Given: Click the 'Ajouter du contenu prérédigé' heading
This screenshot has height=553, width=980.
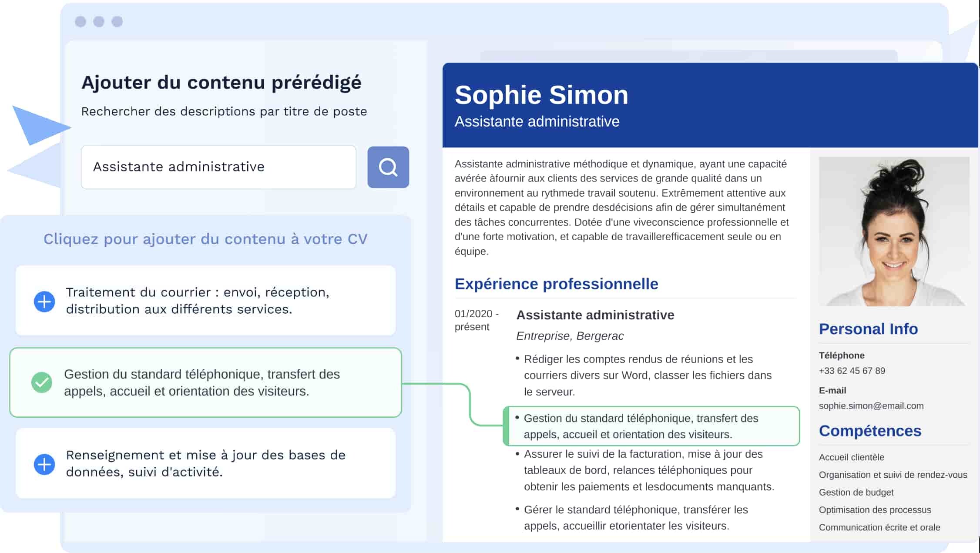Looking at the screenshot, I should pos(222,82).
